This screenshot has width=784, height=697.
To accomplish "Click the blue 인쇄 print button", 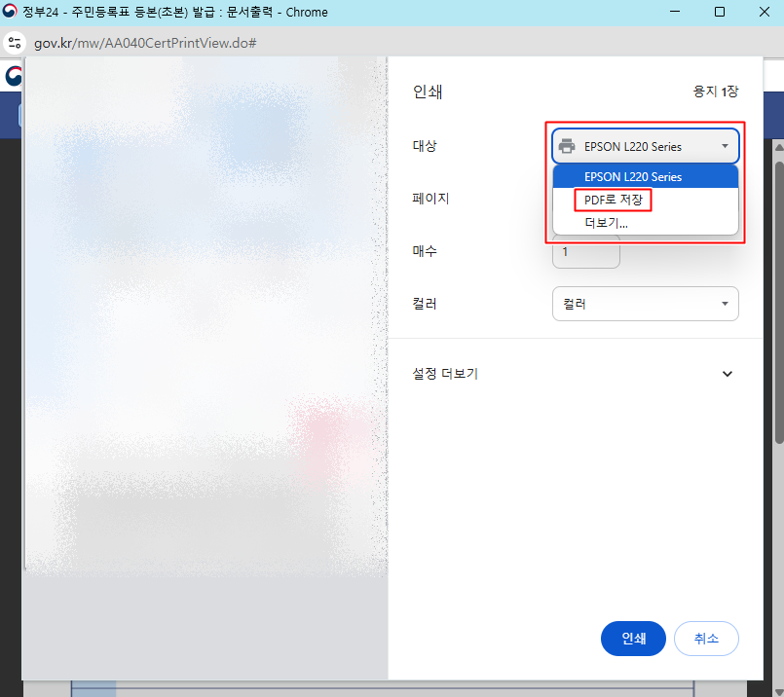I will [x=633, y=638].
